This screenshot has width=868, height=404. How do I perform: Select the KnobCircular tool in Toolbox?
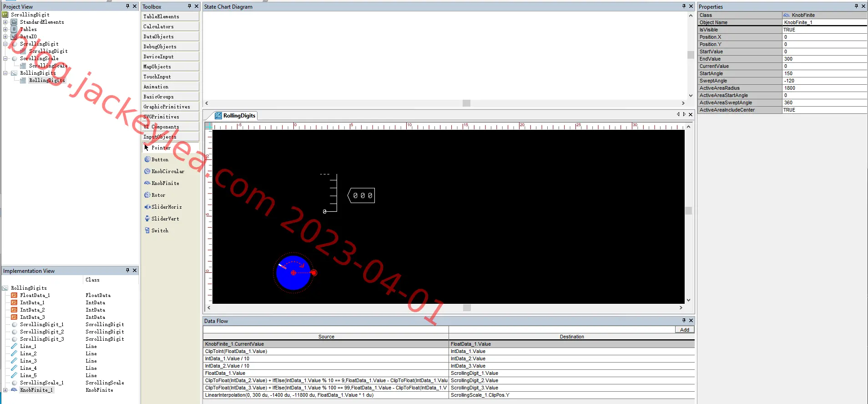(x=164, y=171)
